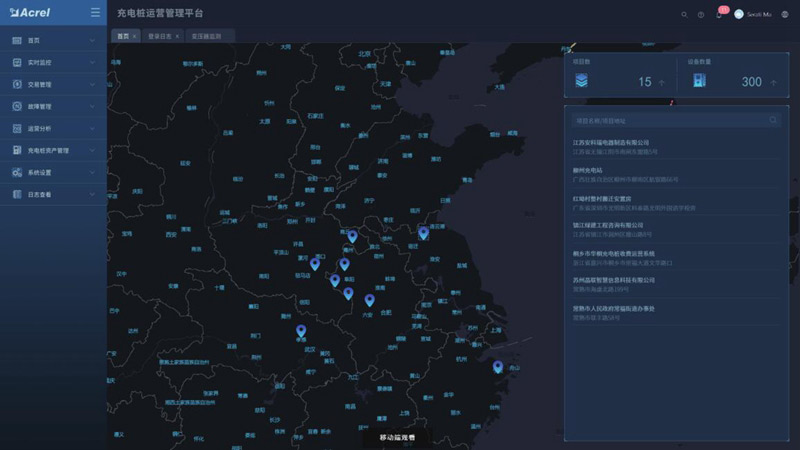The height and width of the screenshot is (450, 800).
Task: Select 江苏安科瑞电器制造有限公司 in project list
Action: pos(610,142)
